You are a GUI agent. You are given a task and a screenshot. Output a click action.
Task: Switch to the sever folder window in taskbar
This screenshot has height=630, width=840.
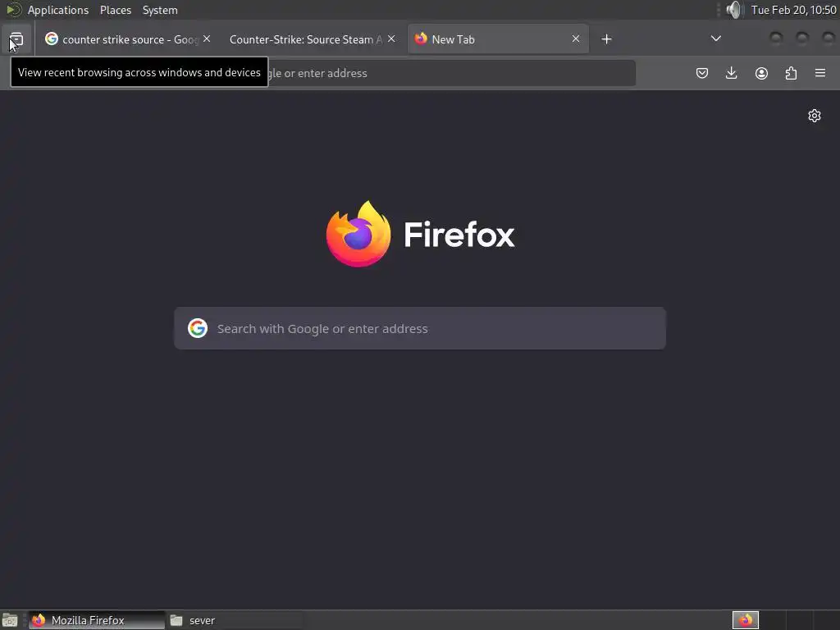(x=234, y=620)
